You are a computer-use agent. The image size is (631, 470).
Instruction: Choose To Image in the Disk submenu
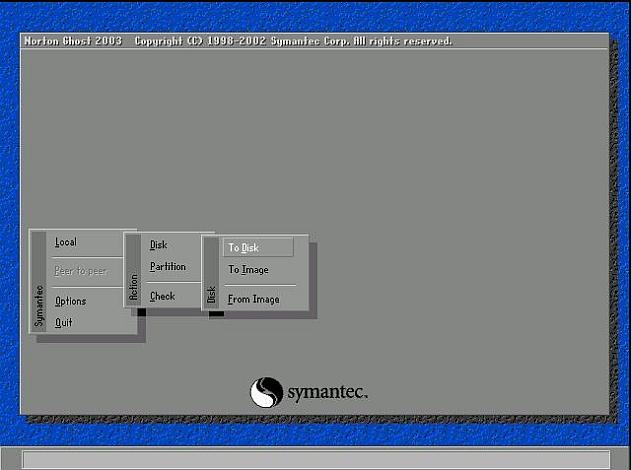pyautogui.click(x=248, y=270)
